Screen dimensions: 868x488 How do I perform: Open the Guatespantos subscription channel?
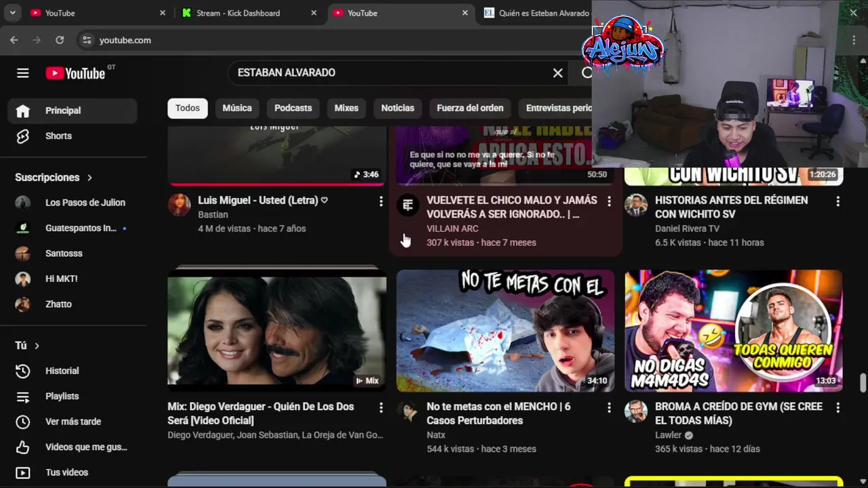(72, 228)
